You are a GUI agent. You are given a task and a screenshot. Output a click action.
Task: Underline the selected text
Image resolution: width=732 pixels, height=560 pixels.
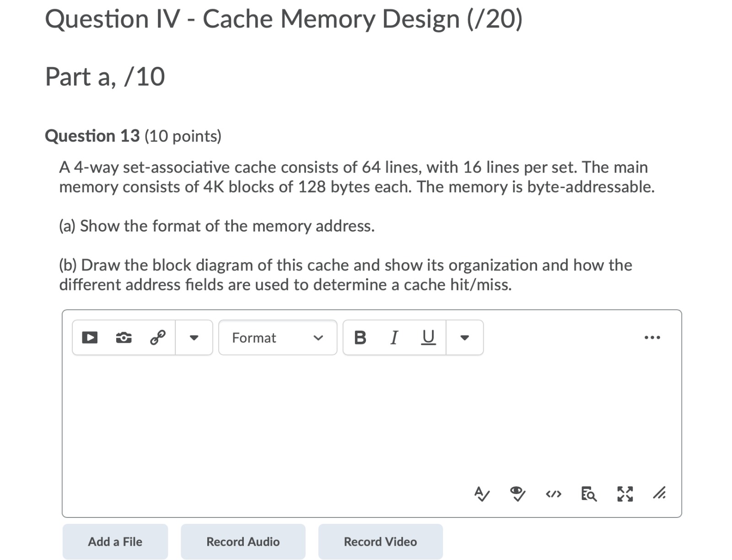coord(427,338)
